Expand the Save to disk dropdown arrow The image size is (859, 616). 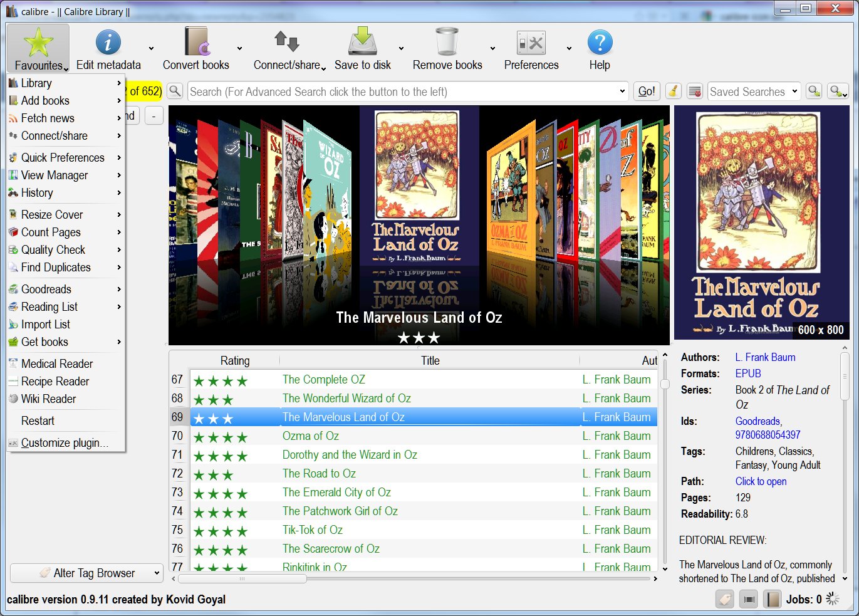coord(401,48)
